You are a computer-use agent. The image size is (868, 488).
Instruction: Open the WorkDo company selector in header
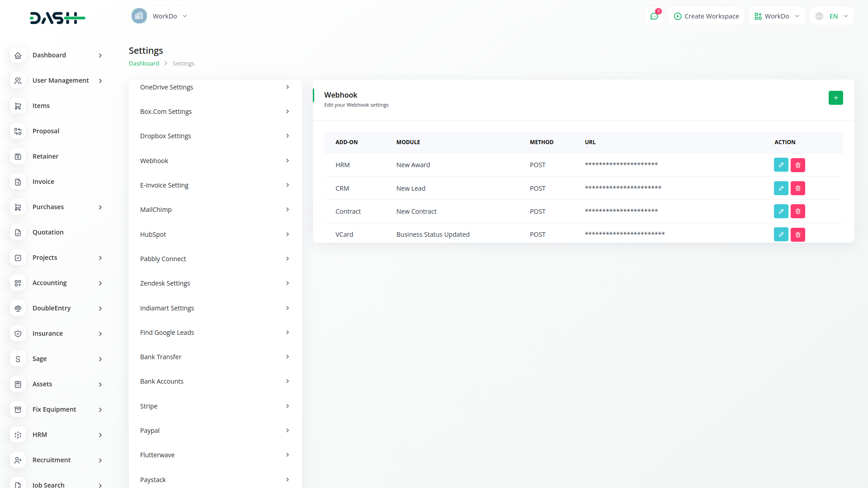point(160,16)
